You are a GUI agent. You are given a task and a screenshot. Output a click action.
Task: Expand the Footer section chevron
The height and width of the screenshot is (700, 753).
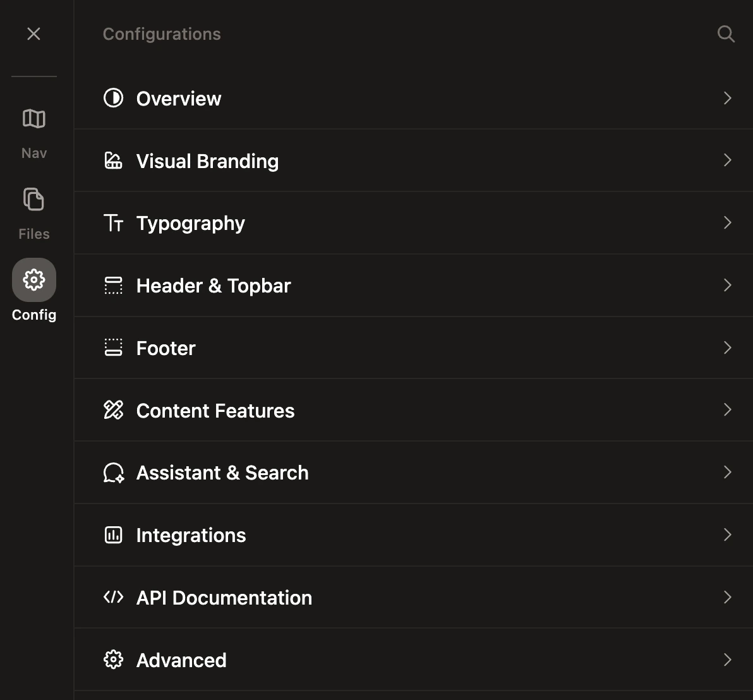(x=727, y=347)
